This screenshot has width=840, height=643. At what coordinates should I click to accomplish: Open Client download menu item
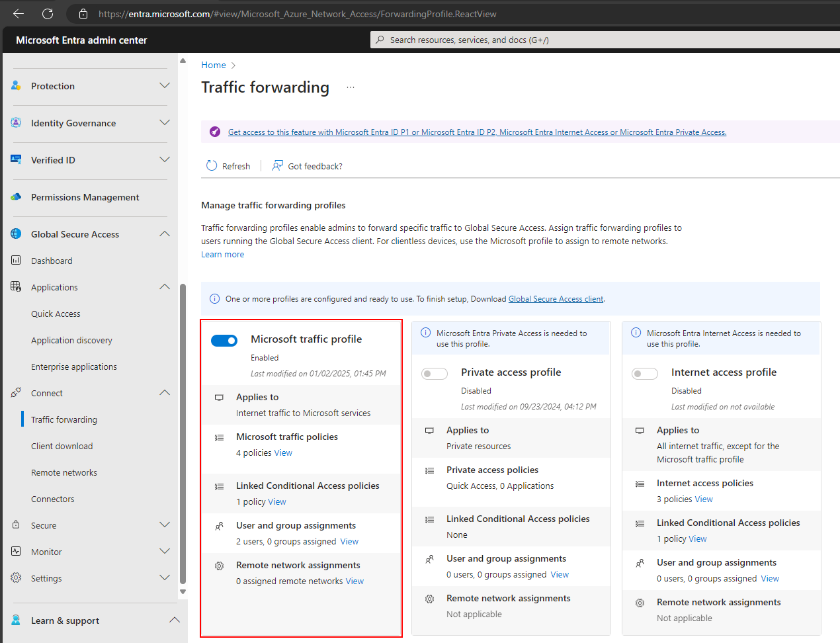(62, 446)
